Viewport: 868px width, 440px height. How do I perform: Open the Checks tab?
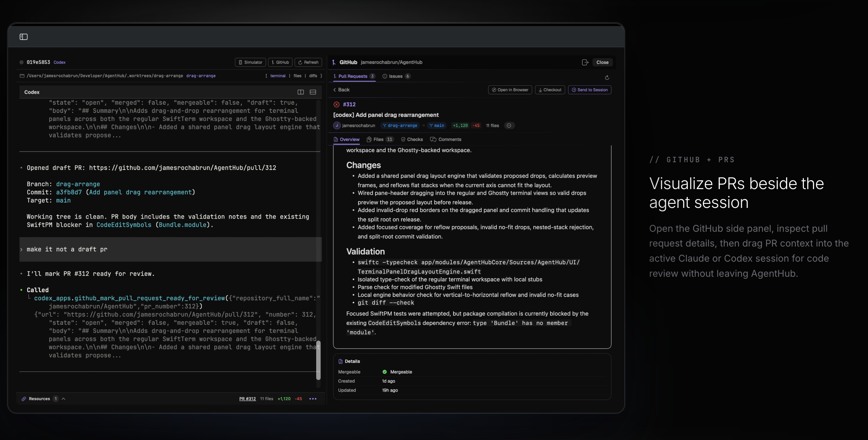click(x=412, y=139)
